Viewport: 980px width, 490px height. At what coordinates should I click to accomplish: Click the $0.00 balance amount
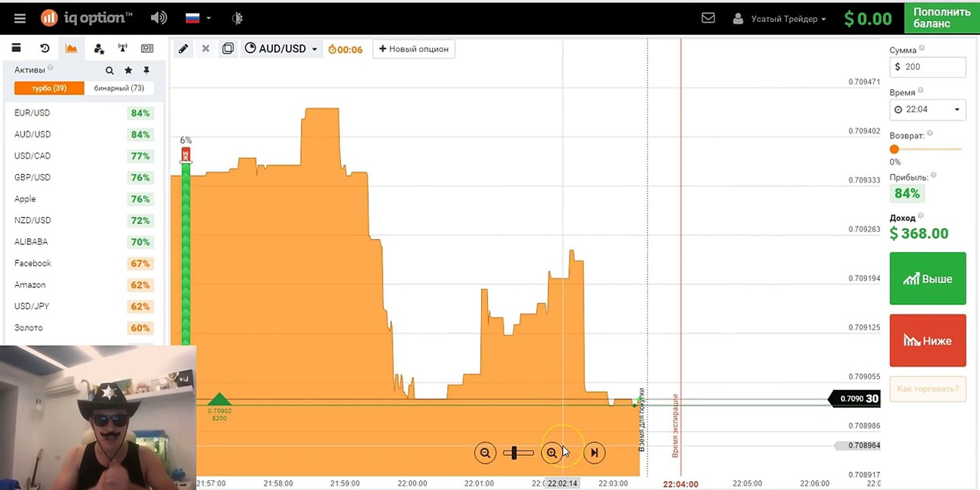(868, 19)
